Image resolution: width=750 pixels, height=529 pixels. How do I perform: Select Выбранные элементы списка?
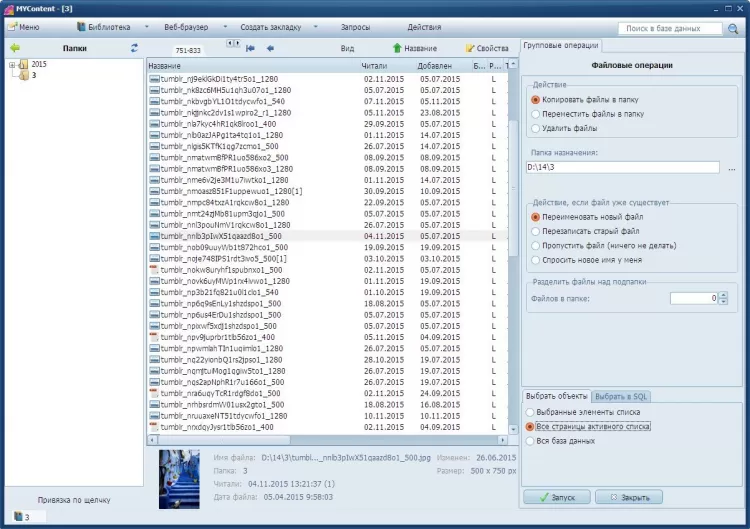point(583,412)
